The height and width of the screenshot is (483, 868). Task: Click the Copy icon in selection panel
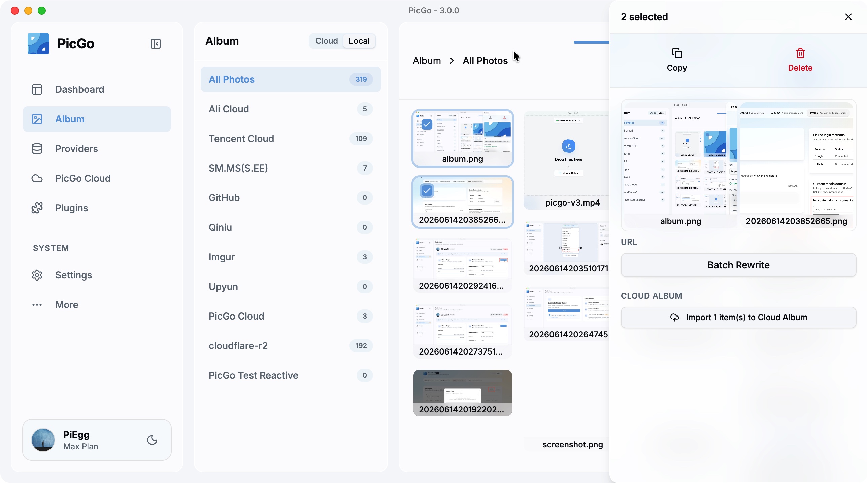click(677, 53)
